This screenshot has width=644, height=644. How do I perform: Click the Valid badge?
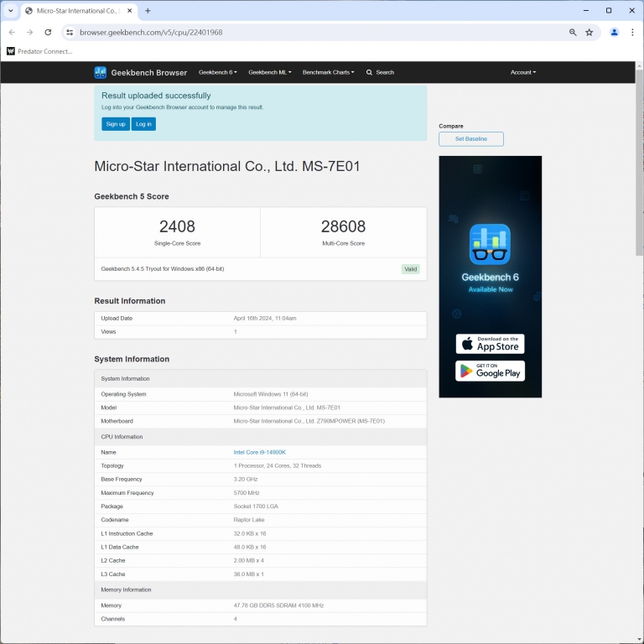tap(410, 269)
